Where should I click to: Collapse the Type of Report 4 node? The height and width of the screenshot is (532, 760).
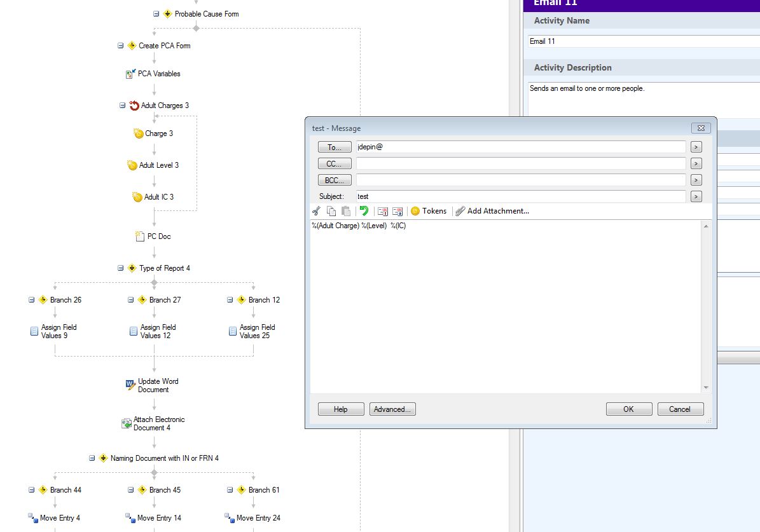pos(120,268)
